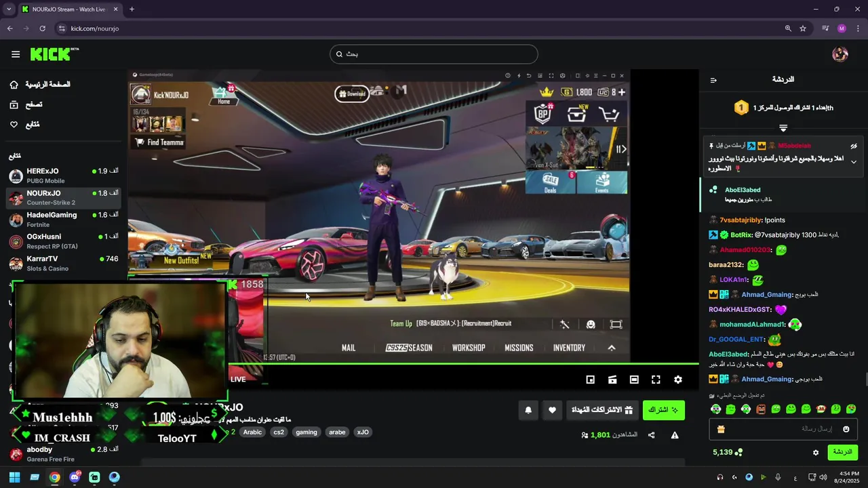Click the mini player icon

(591, 380)
